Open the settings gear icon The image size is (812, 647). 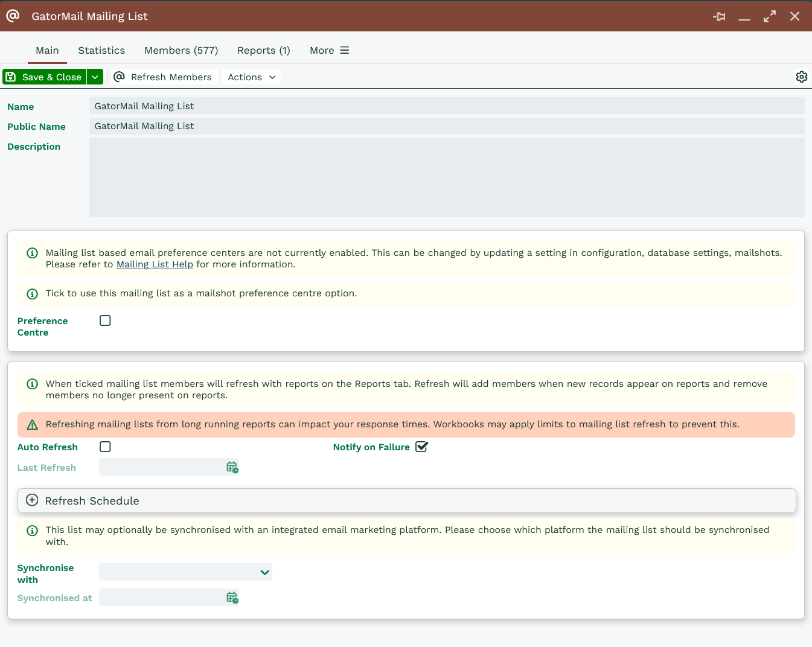coord(801,77)
